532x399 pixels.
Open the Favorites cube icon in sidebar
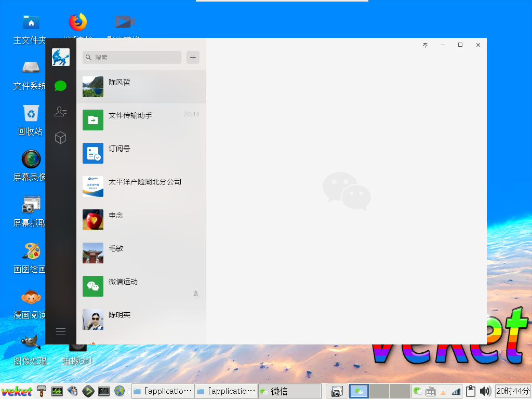[x=61, y=138]
